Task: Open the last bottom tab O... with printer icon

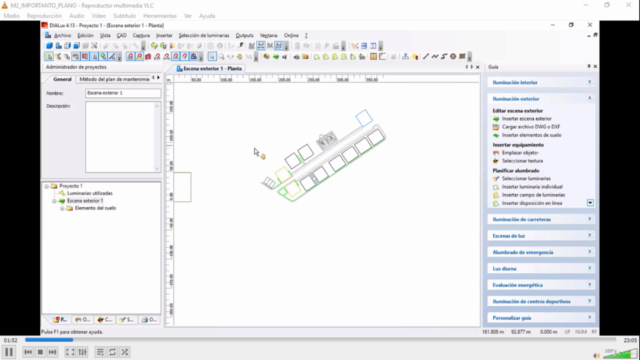Action: (149, 320)
